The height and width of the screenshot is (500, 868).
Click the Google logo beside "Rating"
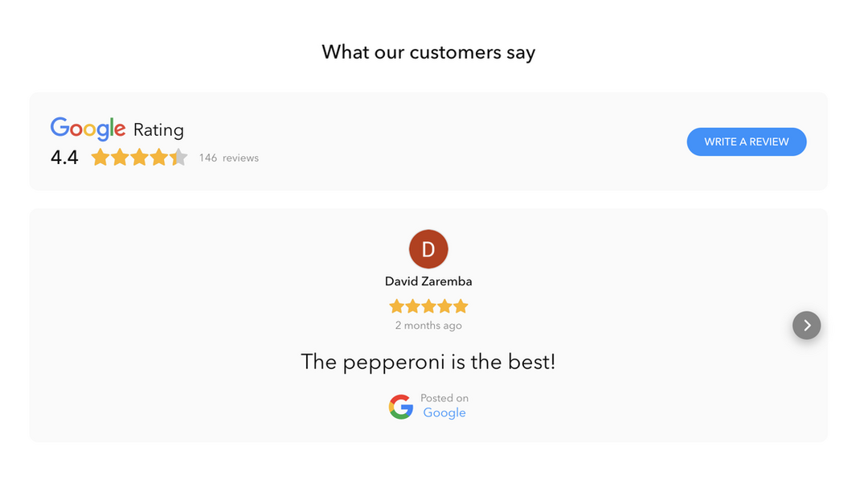(88, 129)
